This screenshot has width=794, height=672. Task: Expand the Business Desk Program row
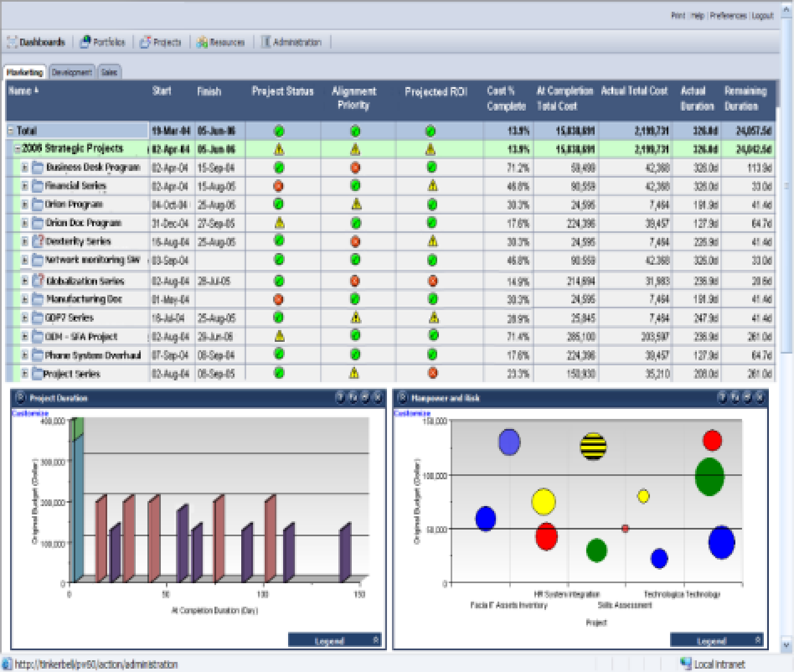25,167
